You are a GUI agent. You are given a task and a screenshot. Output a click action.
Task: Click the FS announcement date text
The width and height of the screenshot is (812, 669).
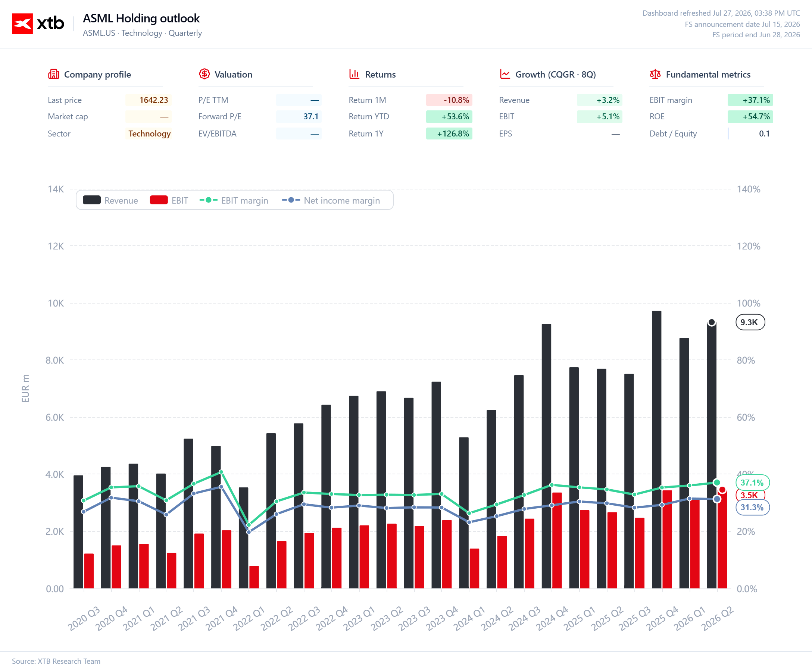coord(742,24)
